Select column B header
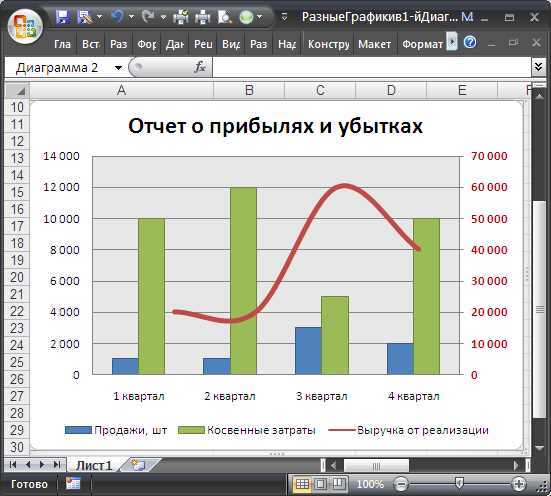 click(249, 90)
